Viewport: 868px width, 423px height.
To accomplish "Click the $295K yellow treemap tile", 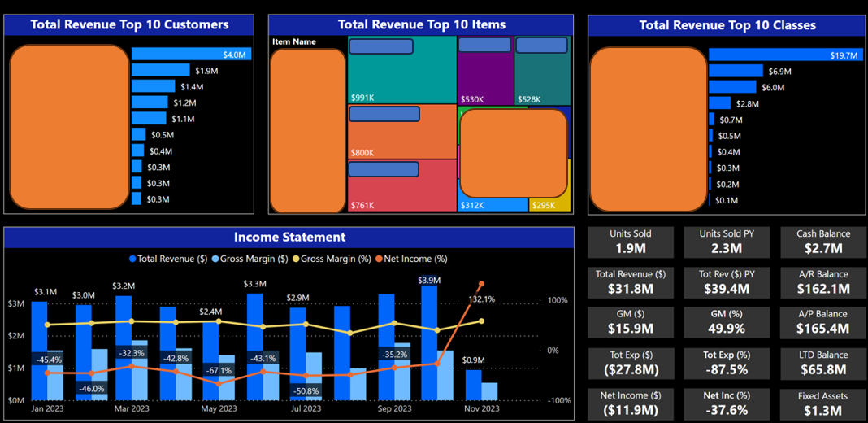I will tap(549, 205).
